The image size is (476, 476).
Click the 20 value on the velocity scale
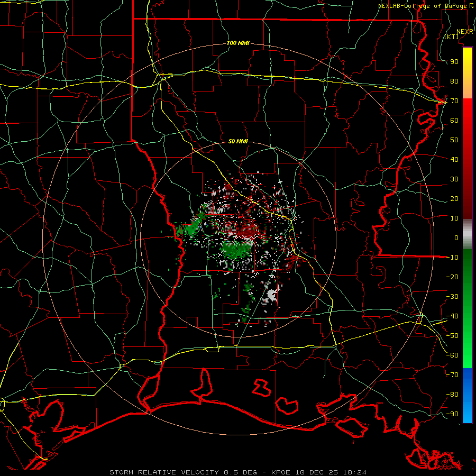[x=454, y=198]
